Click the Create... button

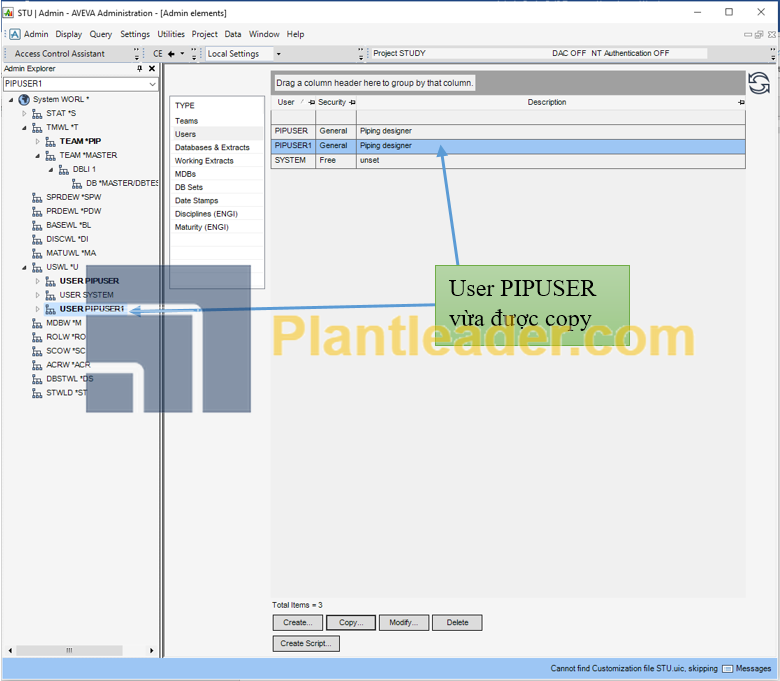point(297,623)
